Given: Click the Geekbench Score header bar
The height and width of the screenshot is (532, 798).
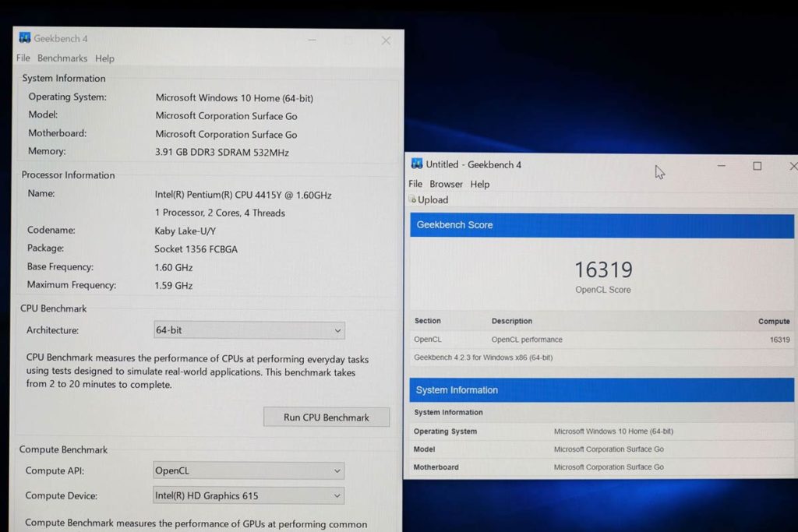Looking at the screenshot, I should tap(602, 225).
